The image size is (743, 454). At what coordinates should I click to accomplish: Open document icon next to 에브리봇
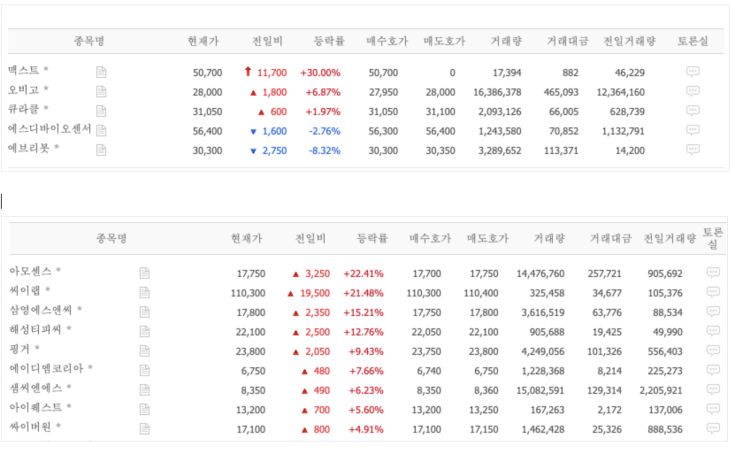(x=101, y=150)
